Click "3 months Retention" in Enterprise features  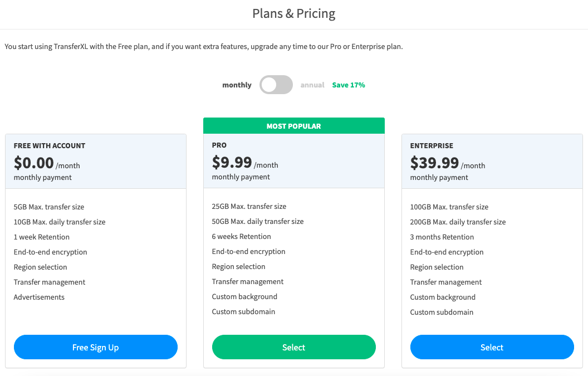[442, 237]
